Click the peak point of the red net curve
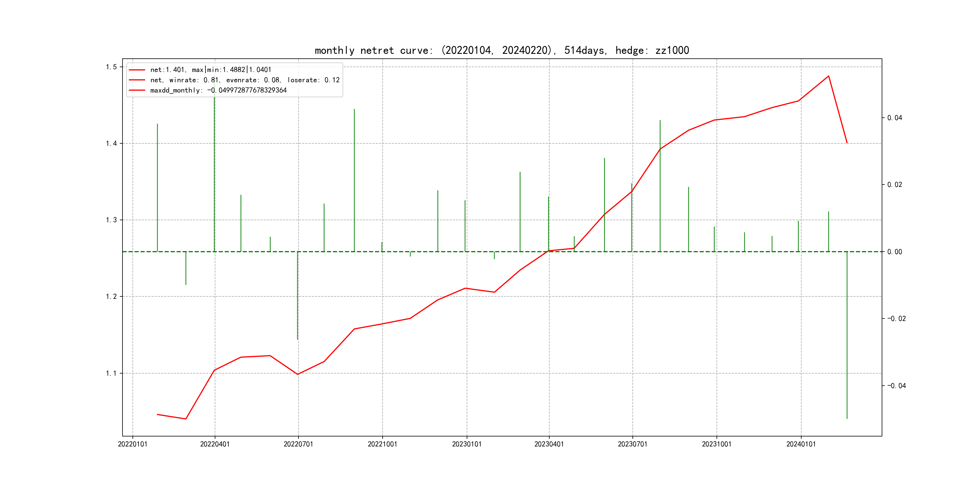The height and width of the screenshot is (490, 980). (828, 76)
